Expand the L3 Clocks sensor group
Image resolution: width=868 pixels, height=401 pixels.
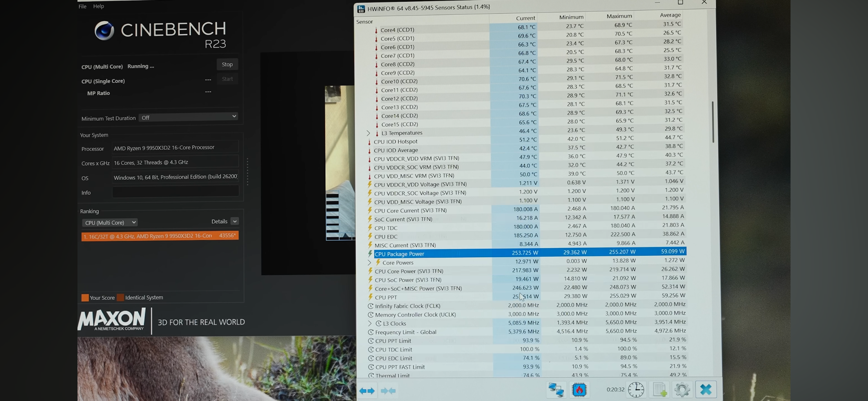pos(370,323)
